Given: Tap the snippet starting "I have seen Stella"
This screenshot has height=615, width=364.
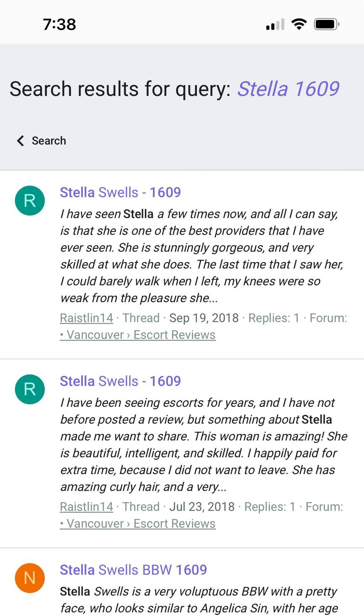Looking at the screenshot, I should (x=202, y=256).
